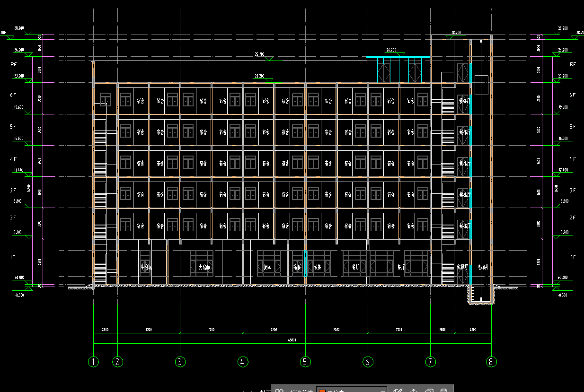The width and height of the screenshot is (584, 392).
Task: Click the 25.700 elevation marker at top center
Action: 259,55
